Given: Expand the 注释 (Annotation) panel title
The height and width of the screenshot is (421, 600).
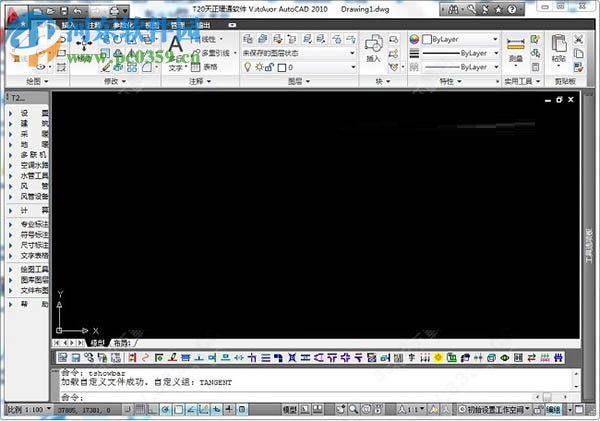Looking at the screenshot, I should (200, 81).
